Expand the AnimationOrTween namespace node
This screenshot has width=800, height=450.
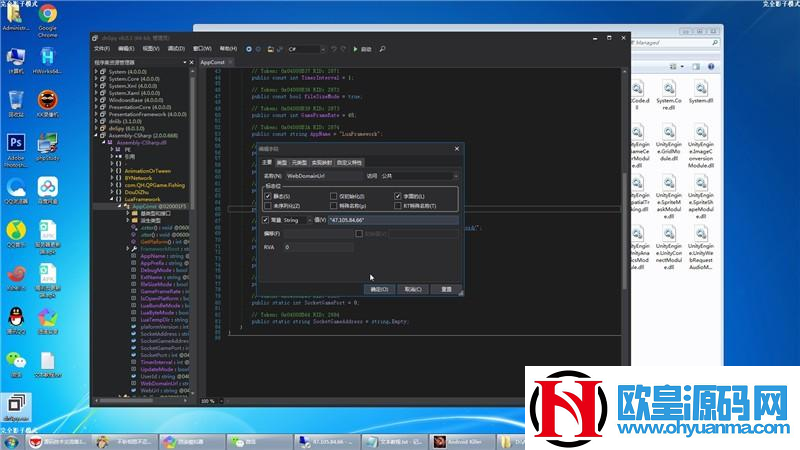(112, 171)
